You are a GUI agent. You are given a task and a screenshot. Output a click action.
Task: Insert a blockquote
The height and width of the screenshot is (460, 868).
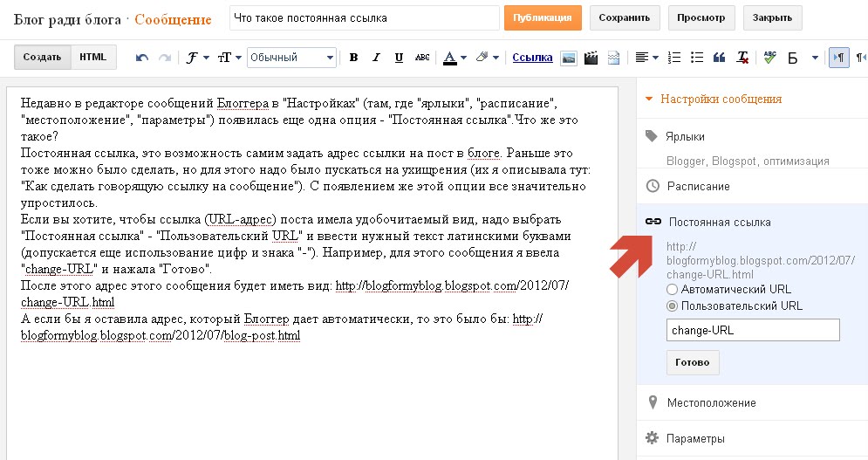tap(720, 58)
